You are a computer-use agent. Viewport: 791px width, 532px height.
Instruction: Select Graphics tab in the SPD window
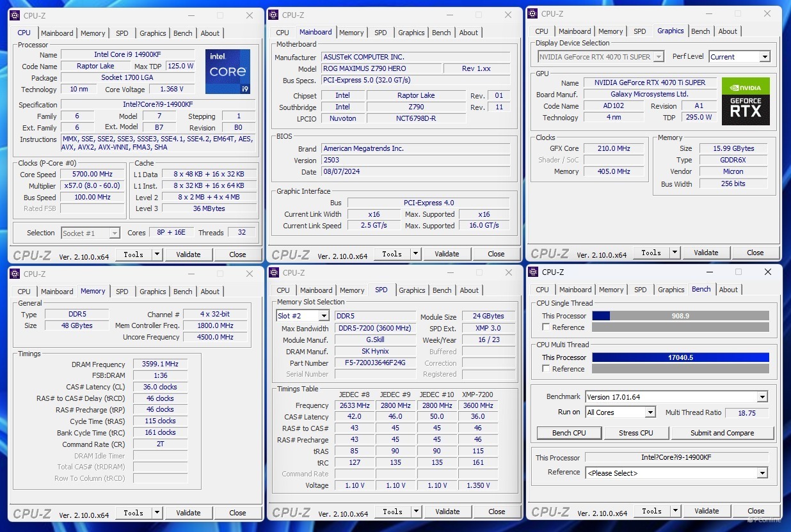coord(411,290)
